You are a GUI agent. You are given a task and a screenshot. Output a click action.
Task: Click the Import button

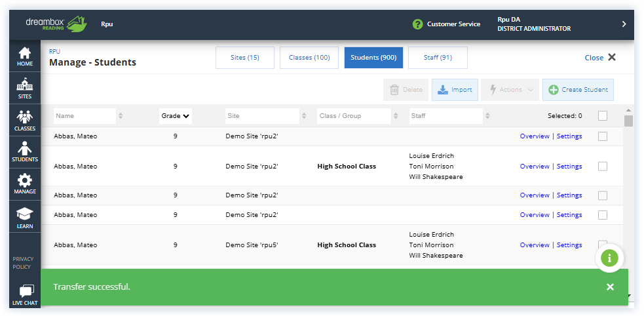[x=455, y=90]
